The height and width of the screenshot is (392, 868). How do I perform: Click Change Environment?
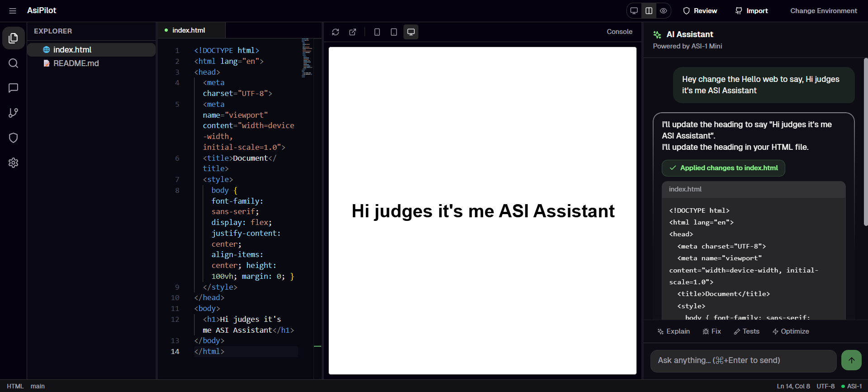(x=824, y=11)
